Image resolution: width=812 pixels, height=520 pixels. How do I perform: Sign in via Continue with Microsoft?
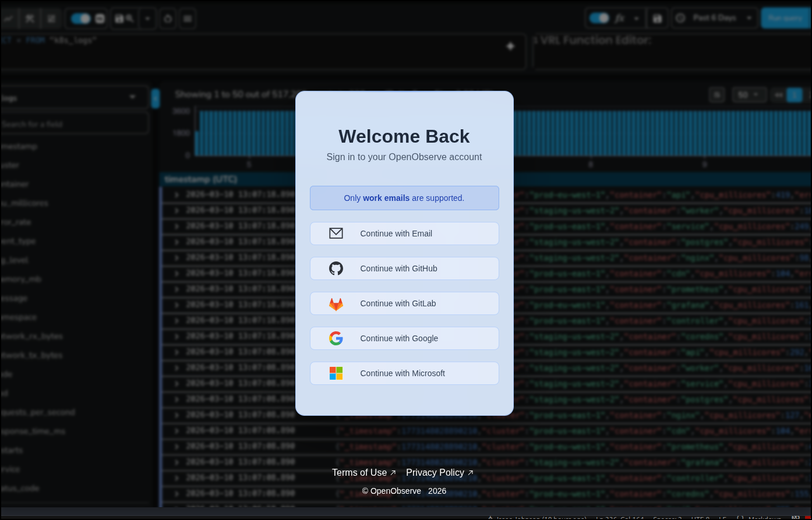404,373
